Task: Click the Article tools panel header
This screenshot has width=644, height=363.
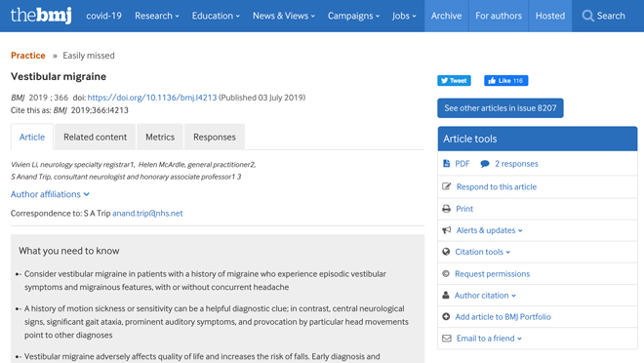Action: coord(538,139)
